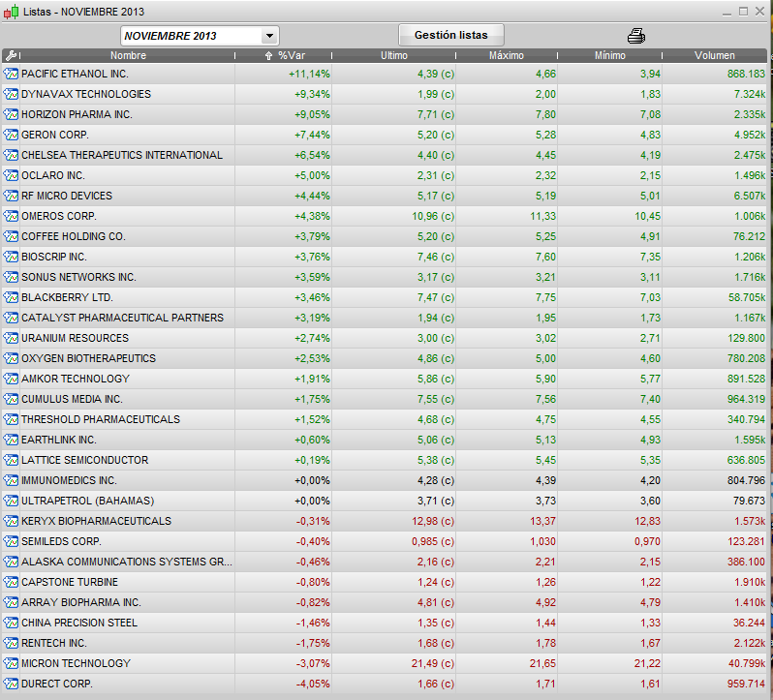Select ALASKA COMMUNICATIONS SYSTEMS GR... name

[126, 562]
